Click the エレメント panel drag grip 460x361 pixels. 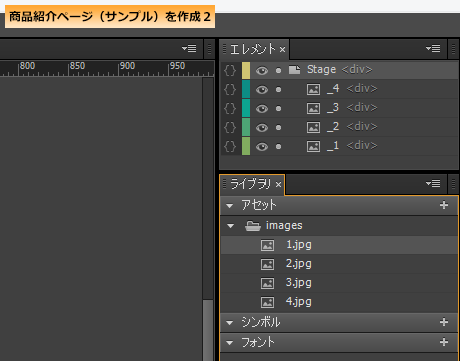tap(224, 49)
